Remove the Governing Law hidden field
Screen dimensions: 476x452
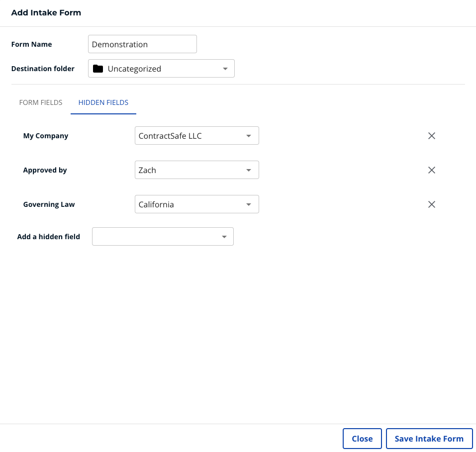431,204
